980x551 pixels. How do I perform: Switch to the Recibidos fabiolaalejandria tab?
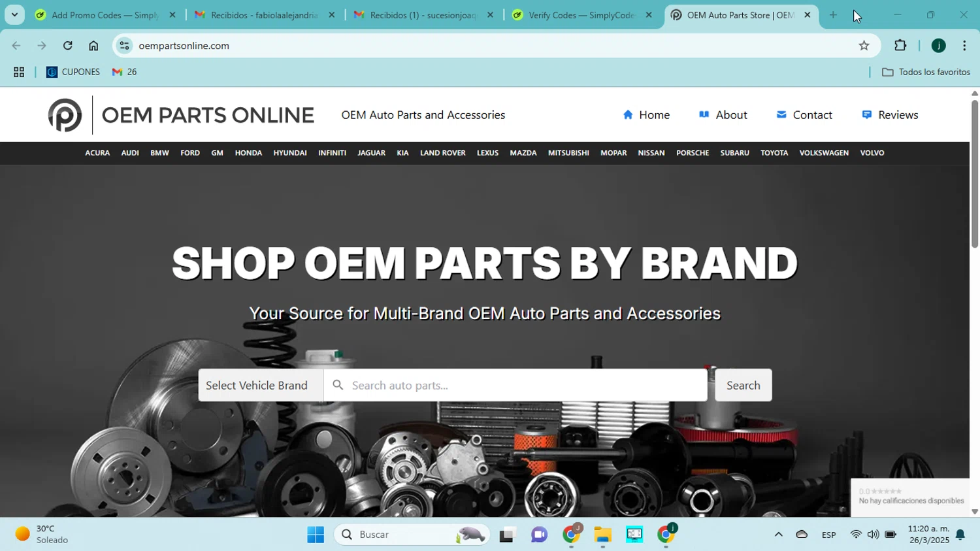point(265,15)
